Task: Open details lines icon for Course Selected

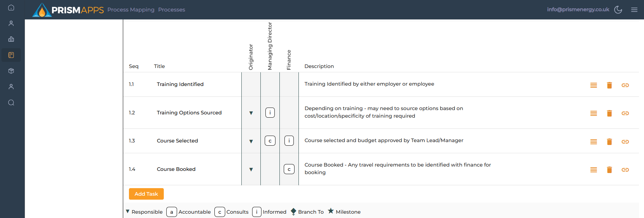Action: tap(593, 142)
